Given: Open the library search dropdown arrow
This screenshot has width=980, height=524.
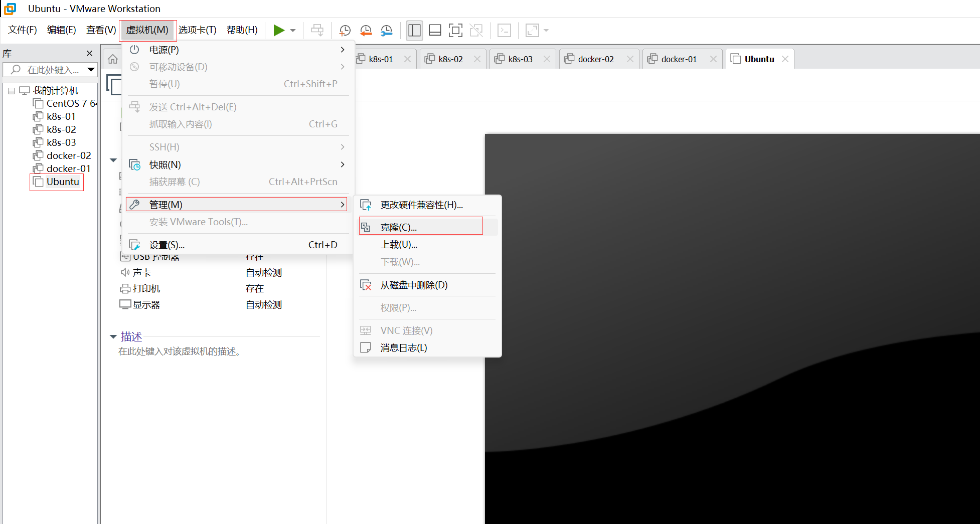Looking at the screenshot, I should (x=91, y=70).
